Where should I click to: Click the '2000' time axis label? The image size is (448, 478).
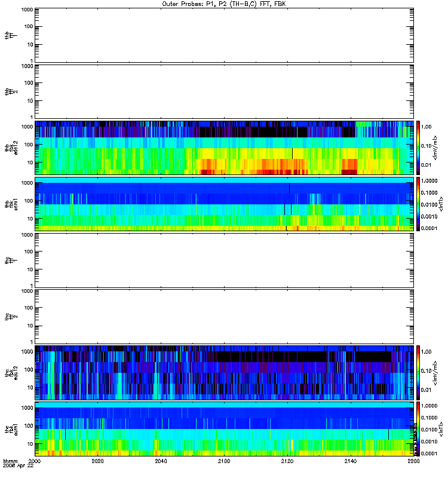pos(35,461)
